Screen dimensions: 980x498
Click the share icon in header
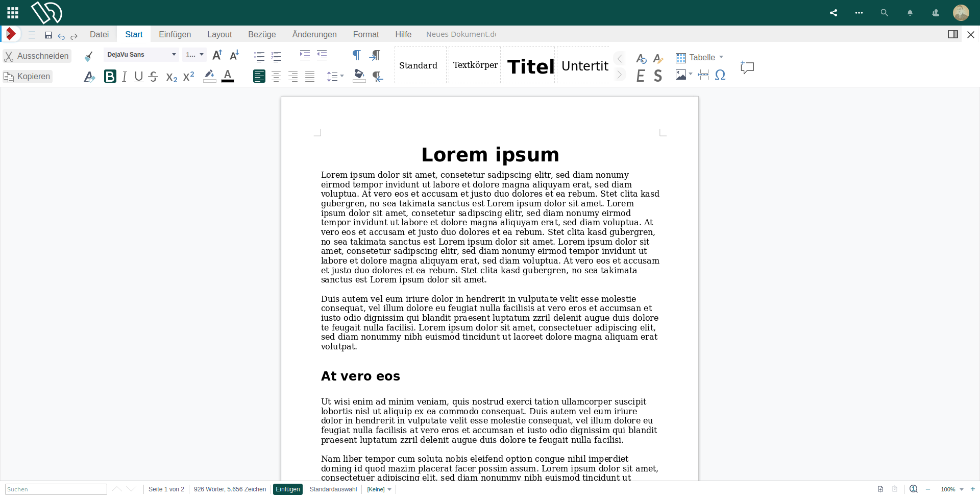click(x=834, y=13)
